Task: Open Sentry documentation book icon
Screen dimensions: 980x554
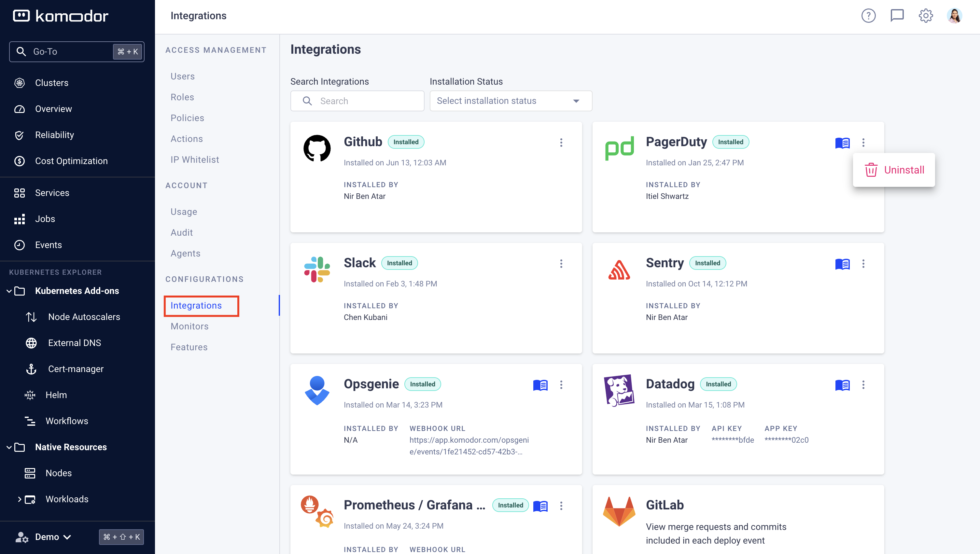Action: click(842, 264)
